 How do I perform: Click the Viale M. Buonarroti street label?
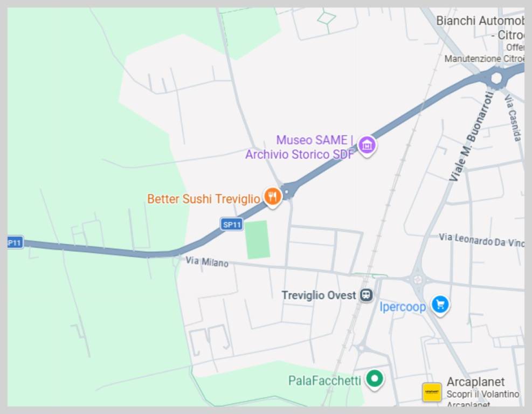471,136
